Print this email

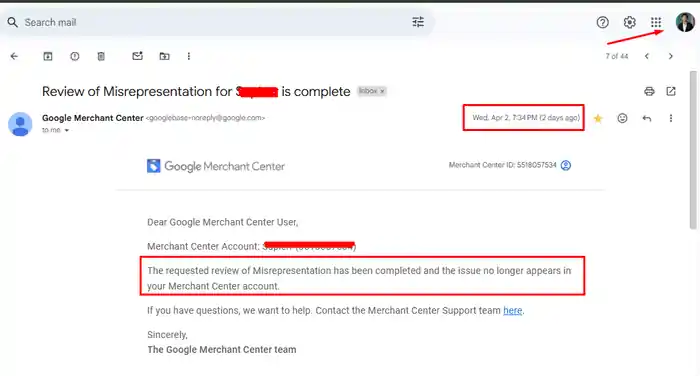[x=649, y=92]
